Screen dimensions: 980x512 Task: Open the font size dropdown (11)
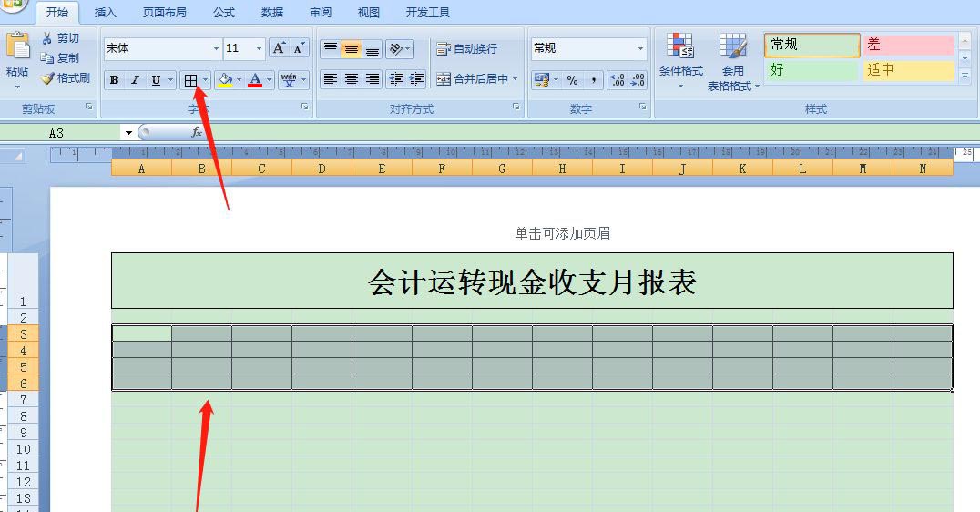coord(259,48)
